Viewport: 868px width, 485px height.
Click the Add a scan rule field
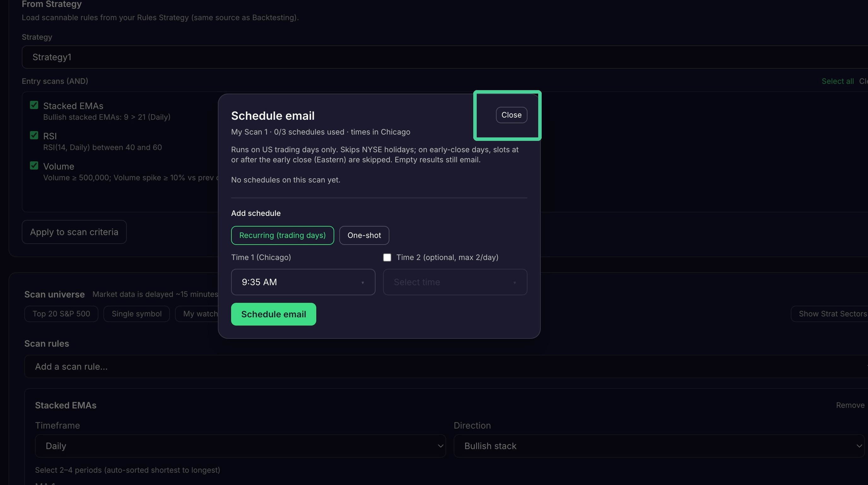tap(446, 367)
